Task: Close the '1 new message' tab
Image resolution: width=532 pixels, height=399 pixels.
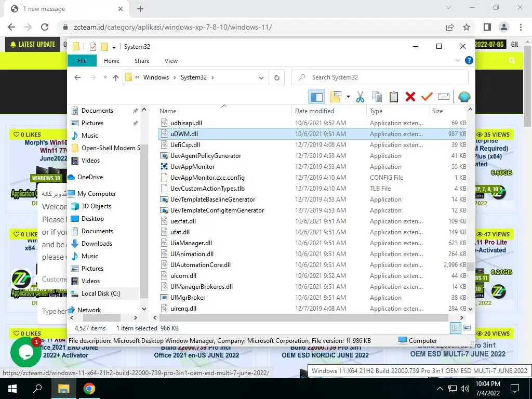Action: (x=121, y=9)
